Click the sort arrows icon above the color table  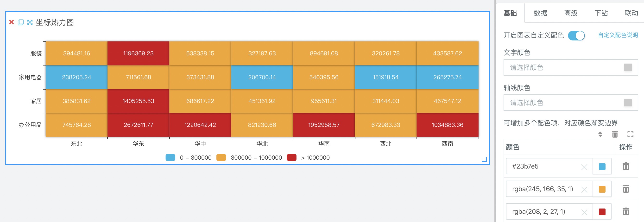point(600,134)
